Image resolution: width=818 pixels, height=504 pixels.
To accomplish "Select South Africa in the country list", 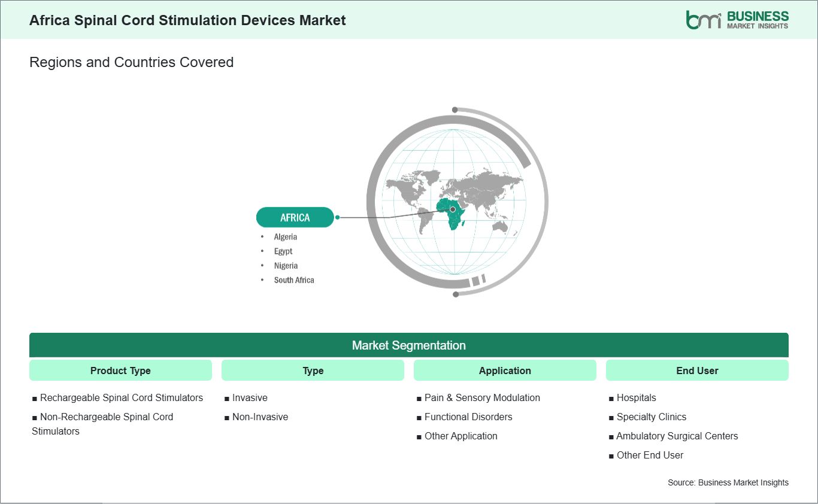I will [294, 280].
